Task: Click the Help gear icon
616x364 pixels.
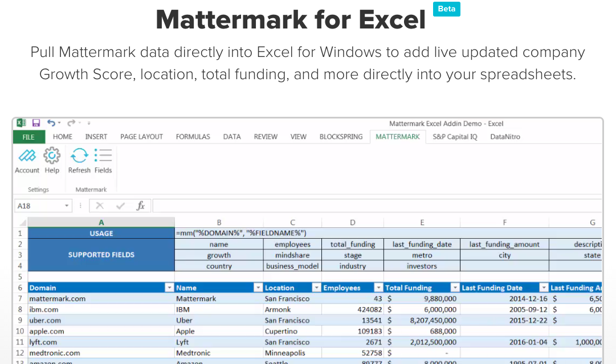Action: click(52, 156)
